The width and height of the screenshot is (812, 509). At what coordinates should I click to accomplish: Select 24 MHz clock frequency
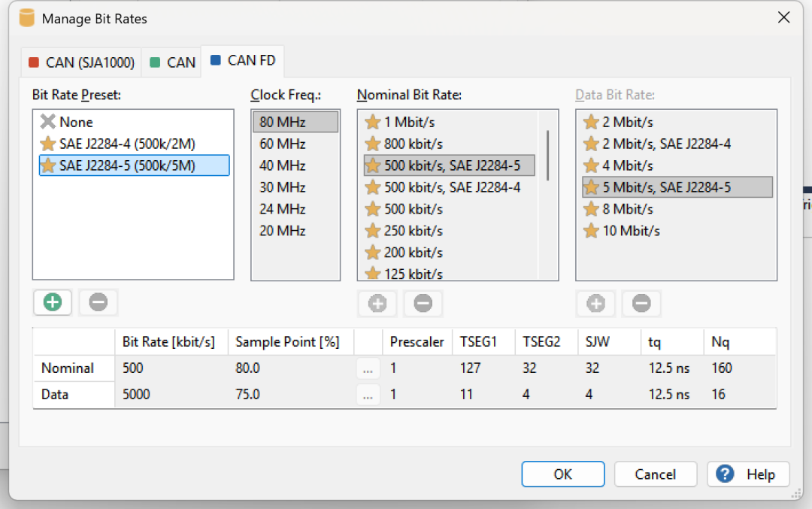tap(295, 209)
